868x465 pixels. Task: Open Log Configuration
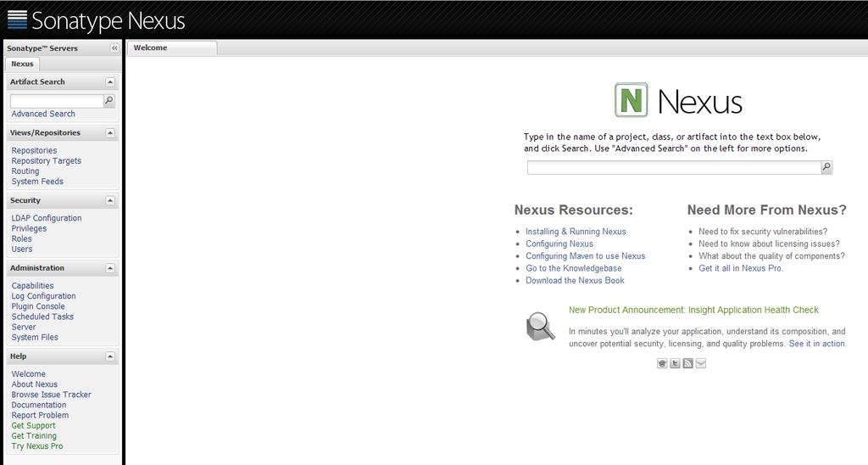(x=44, y=296)
